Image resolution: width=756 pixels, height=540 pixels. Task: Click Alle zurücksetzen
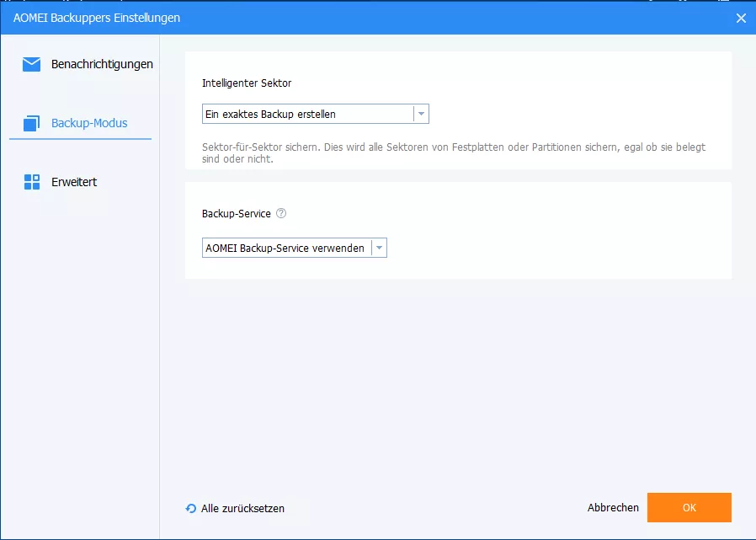click(242, 508)
